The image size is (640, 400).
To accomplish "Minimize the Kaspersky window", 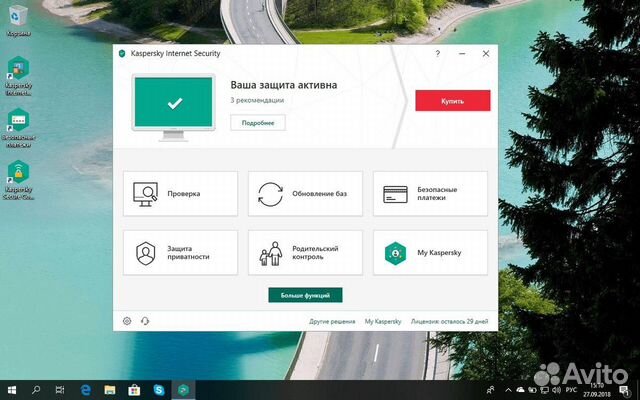I will 462,53.
